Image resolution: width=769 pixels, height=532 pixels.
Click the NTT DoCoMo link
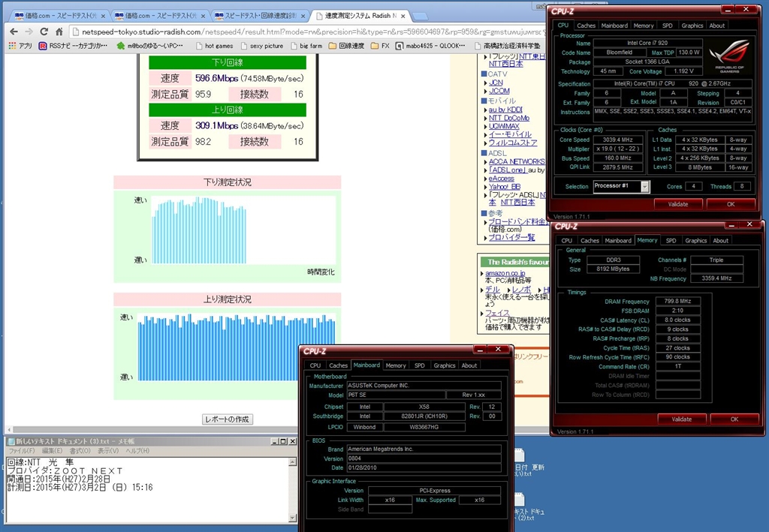(508, 118)
